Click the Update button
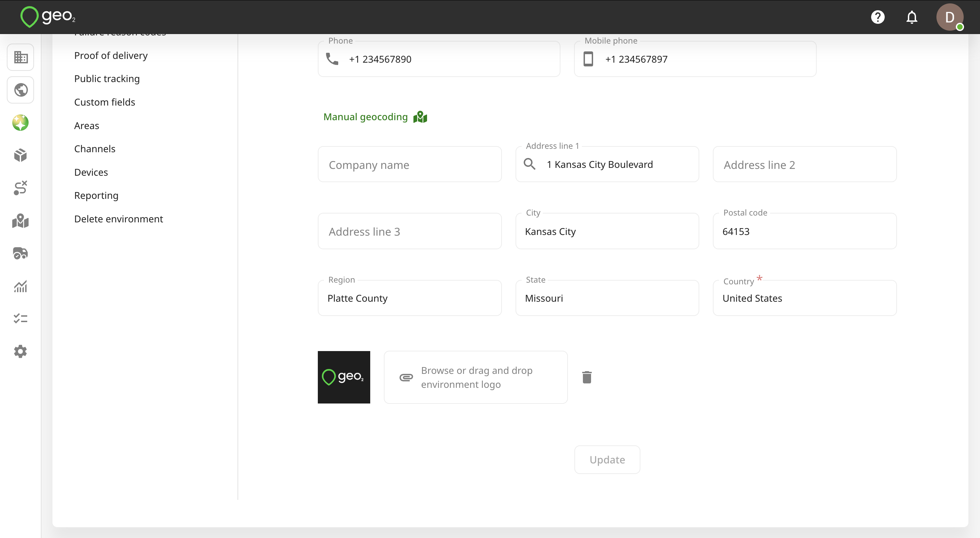 coord(607,460)
